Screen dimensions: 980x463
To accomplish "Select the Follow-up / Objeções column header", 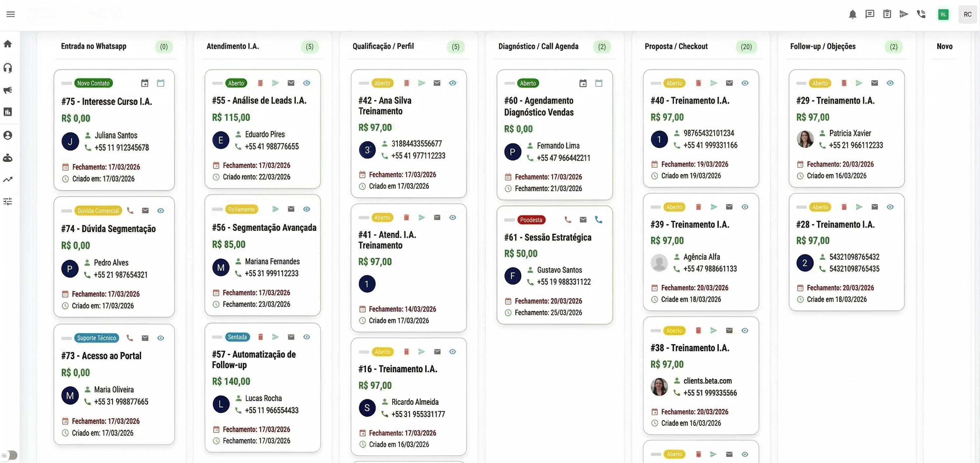I will coord(822,46).
